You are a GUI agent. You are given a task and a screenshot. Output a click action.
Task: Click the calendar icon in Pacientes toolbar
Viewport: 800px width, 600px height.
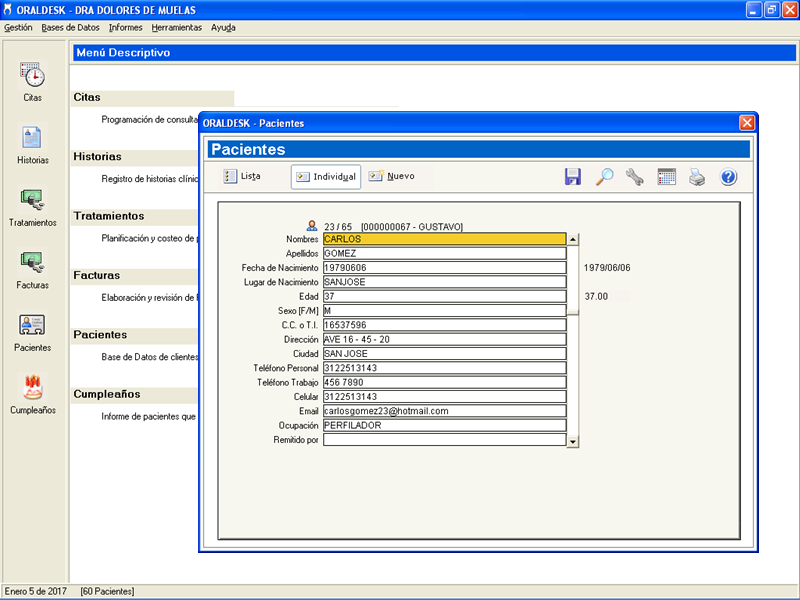coord(666,177)
